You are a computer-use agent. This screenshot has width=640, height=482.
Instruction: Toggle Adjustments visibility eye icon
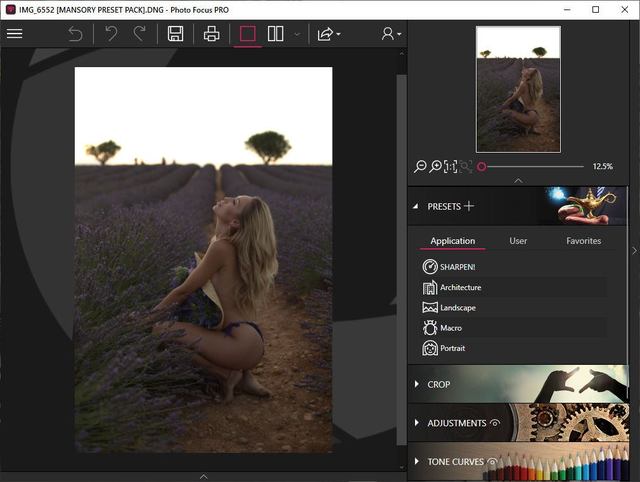(494, 423)
